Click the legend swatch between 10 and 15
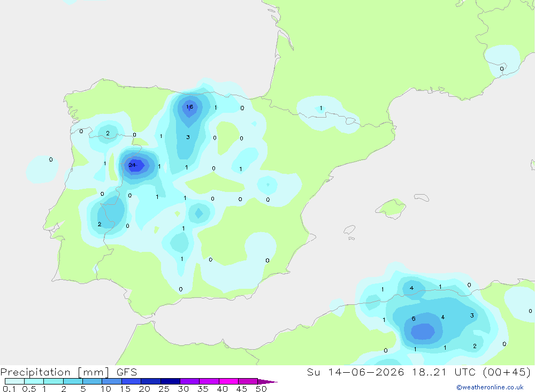This screenshot has width=535, height=392. pos(112,381)
